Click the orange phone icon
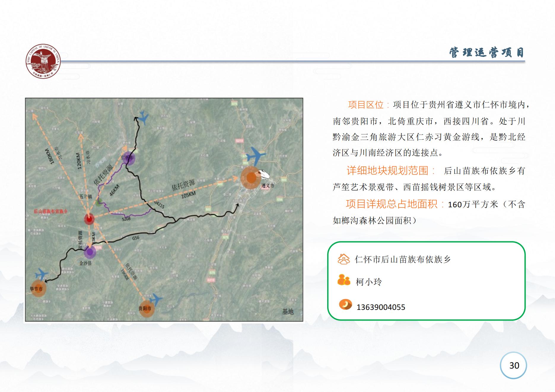 (x=345, y=305)
